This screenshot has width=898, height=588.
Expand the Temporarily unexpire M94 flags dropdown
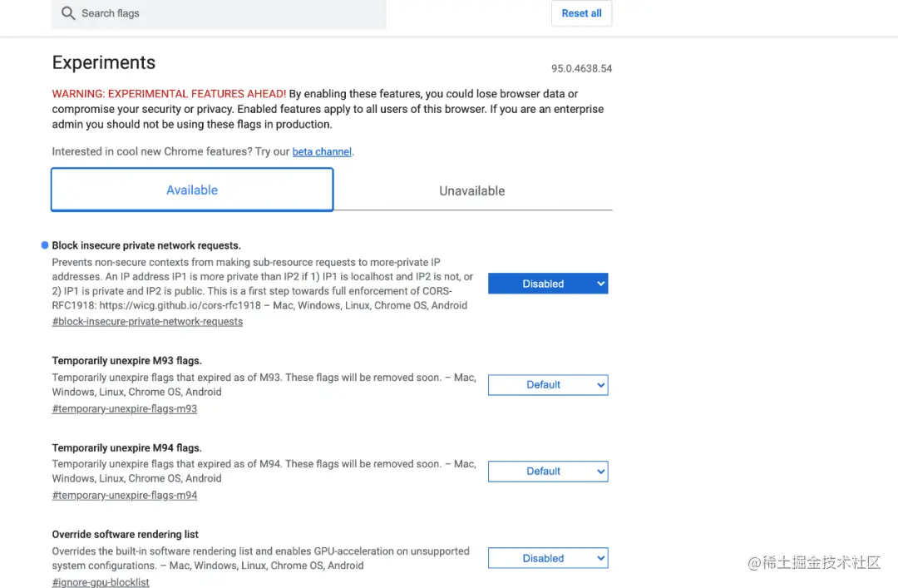coord(547,472)
